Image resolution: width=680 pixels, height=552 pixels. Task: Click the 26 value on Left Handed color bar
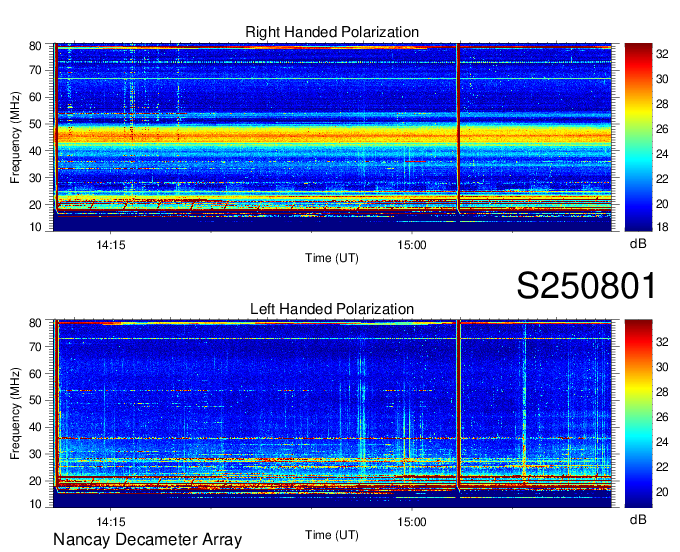click(x=662, y=417)
